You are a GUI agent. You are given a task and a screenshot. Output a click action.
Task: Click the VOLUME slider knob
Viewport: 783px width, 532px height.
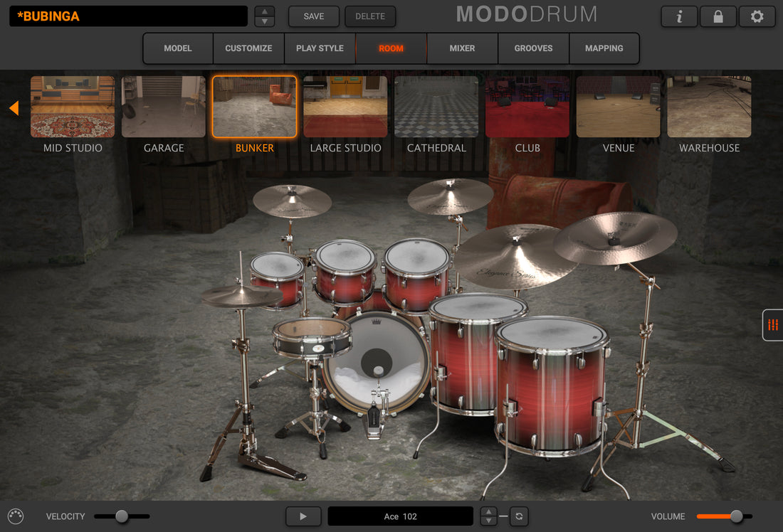coord(736,516)
